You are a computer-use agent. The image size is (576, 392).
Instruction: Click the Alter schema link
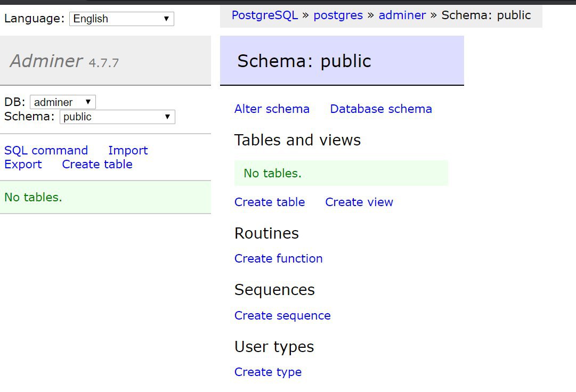272,109
